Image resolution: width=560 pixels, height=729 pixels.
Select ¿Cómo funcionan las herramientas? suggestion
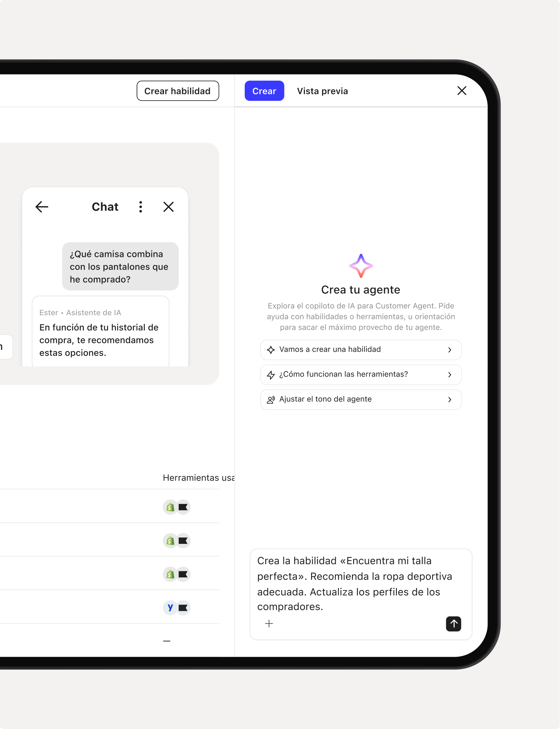361,374
